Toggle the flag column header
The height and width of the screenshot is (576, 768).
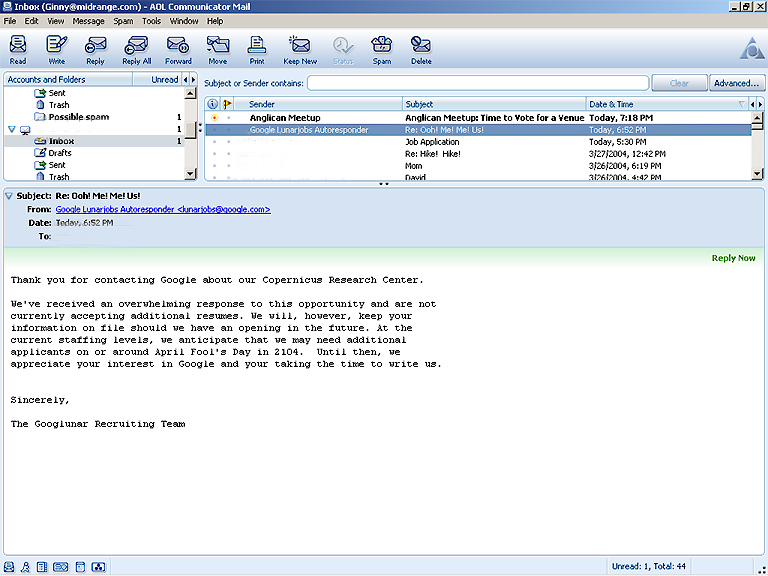pos(227,104)
